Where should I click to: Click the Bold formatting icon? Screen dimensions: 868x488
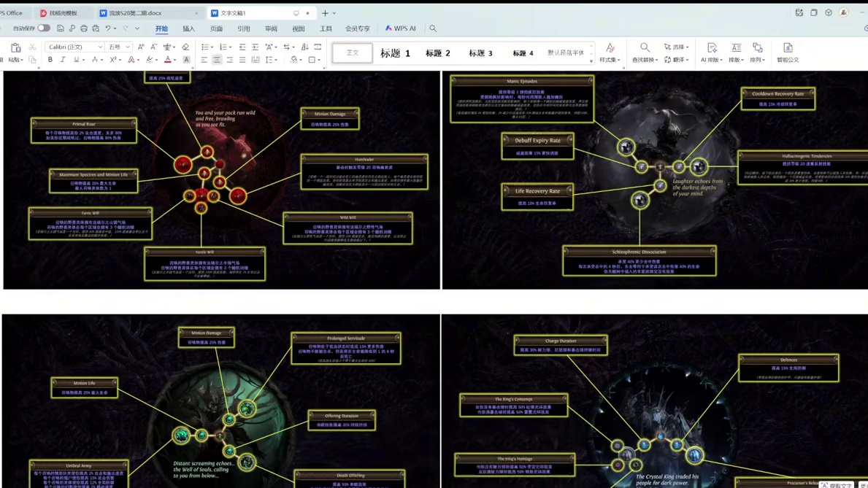click(x=50, y=60)
